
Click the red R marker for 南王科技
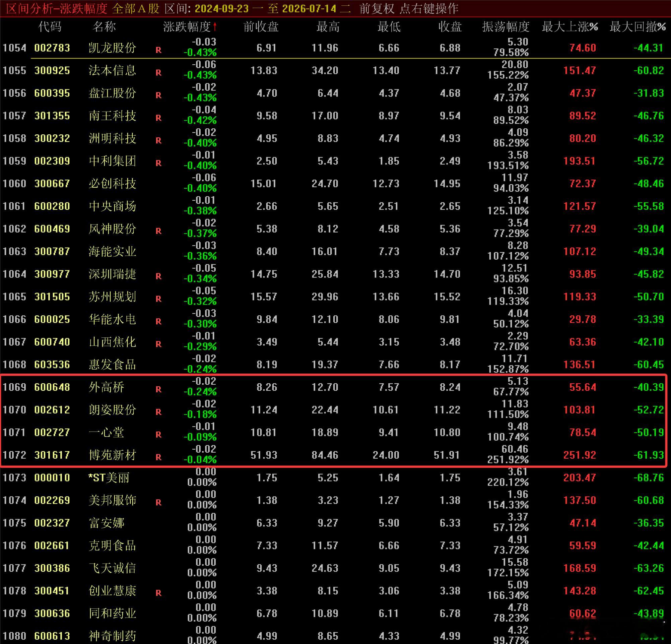158,118
